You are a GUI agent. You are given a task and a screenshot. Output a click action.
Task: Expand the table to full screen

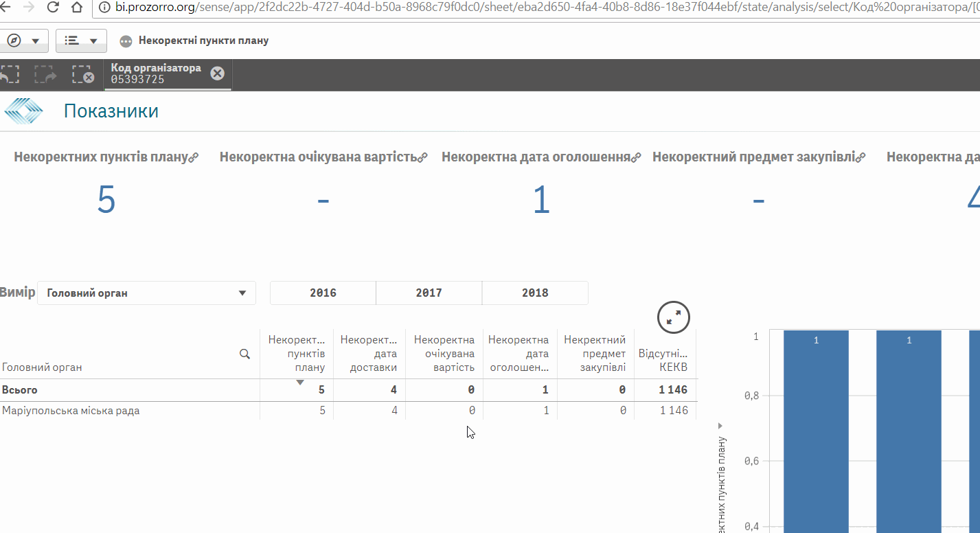coord(673,317)
